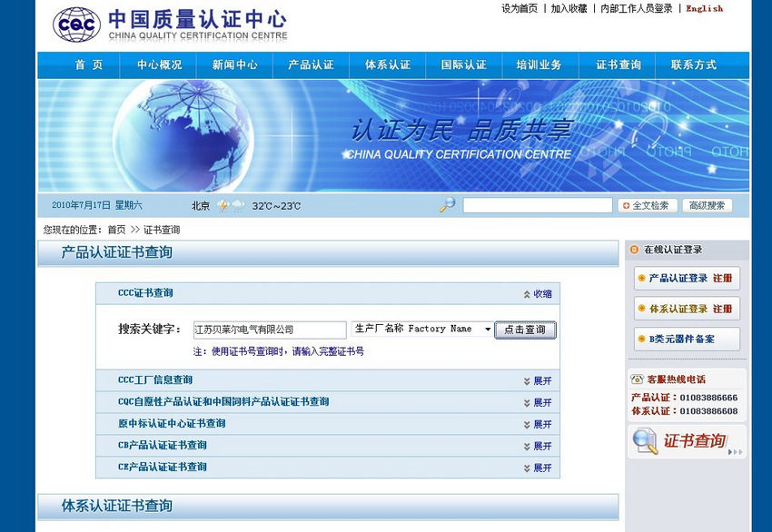Click 注册 next to 体系认证登录
The image size is (772, 532).
722,309
